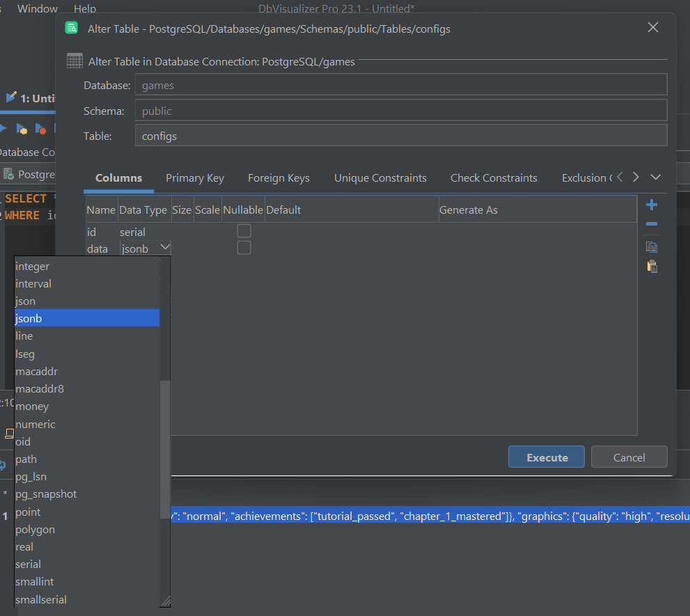690x616 pixels.
Task: Click the paste column icon
Action: click(652, 266)
